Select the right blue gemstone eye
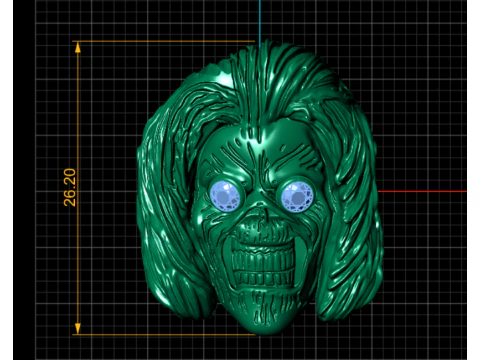Viewport: 480px width, 360px height. [x=297, y=197]
